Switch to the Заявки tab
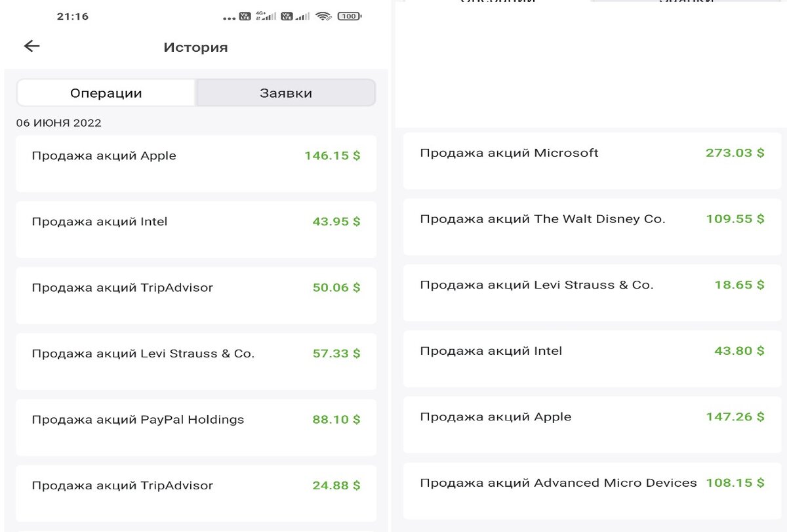This screenshot has height=532, width=787. point(286,93)
